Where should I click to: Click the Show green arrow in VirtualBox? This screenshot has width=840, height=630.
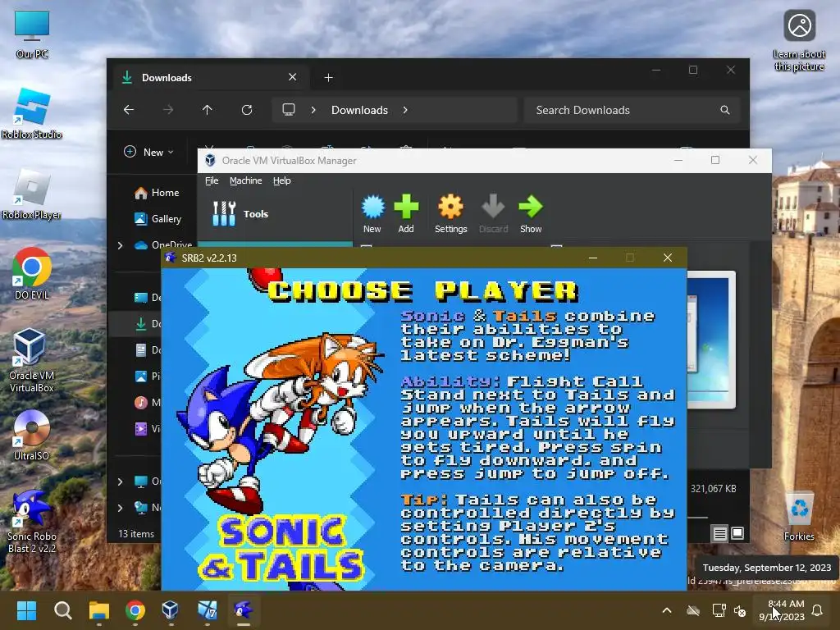531,214
